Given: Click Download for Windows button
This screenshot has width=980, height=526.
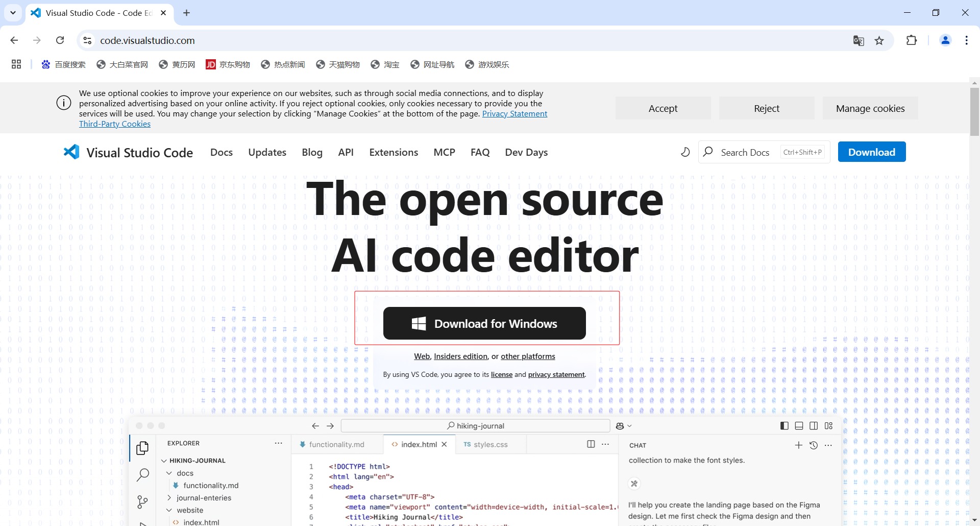Looking at the screenshot, I should coord(484,323).
